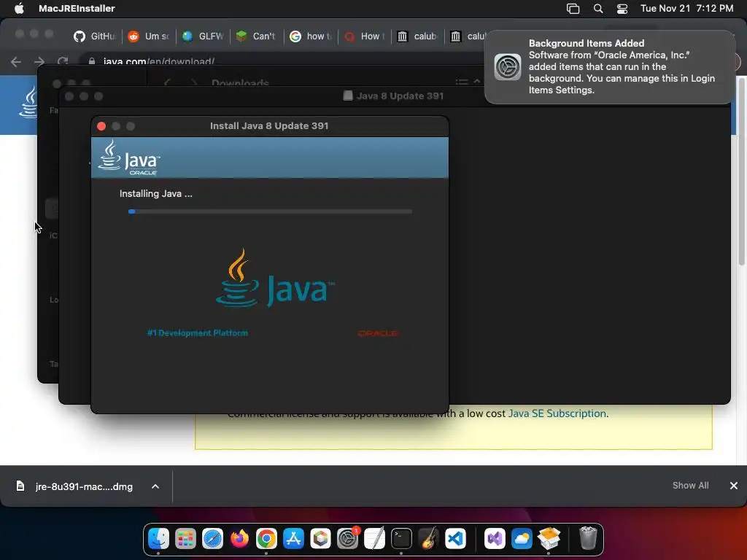Open the Java SE Subscription link

tap(557, 413)
